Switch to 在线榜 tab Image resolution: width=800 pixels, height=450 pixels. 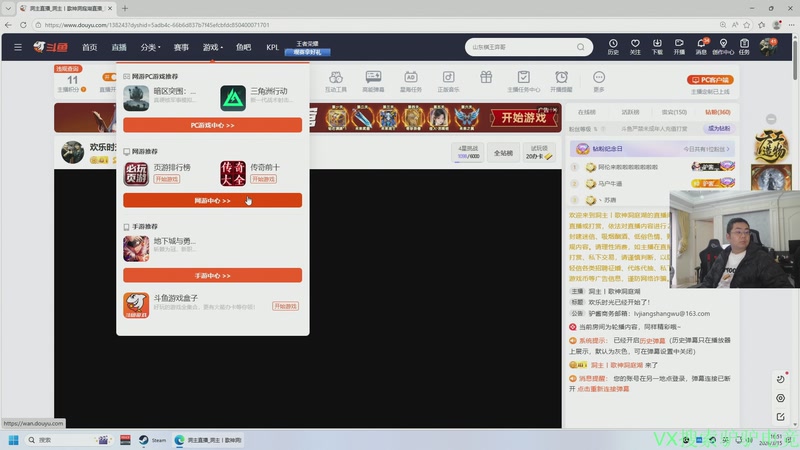586,112
